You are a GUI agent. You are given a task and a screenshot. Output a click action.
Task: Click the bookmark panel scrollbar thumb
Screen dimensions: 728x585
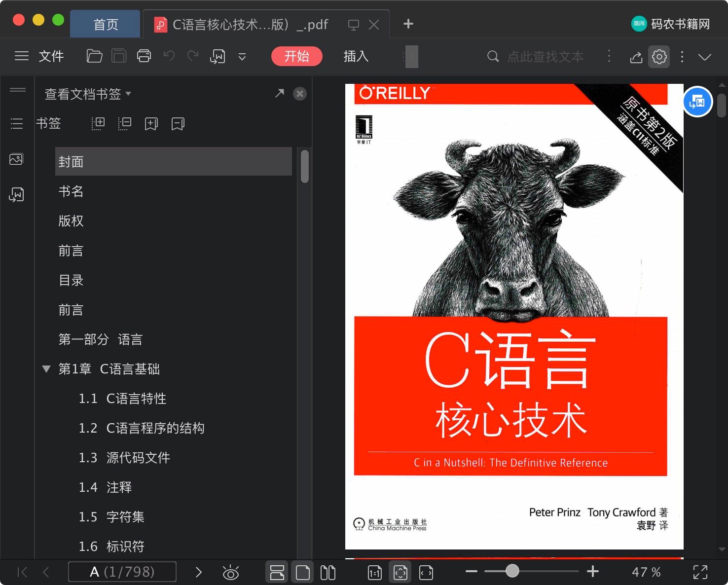[305, 166]
